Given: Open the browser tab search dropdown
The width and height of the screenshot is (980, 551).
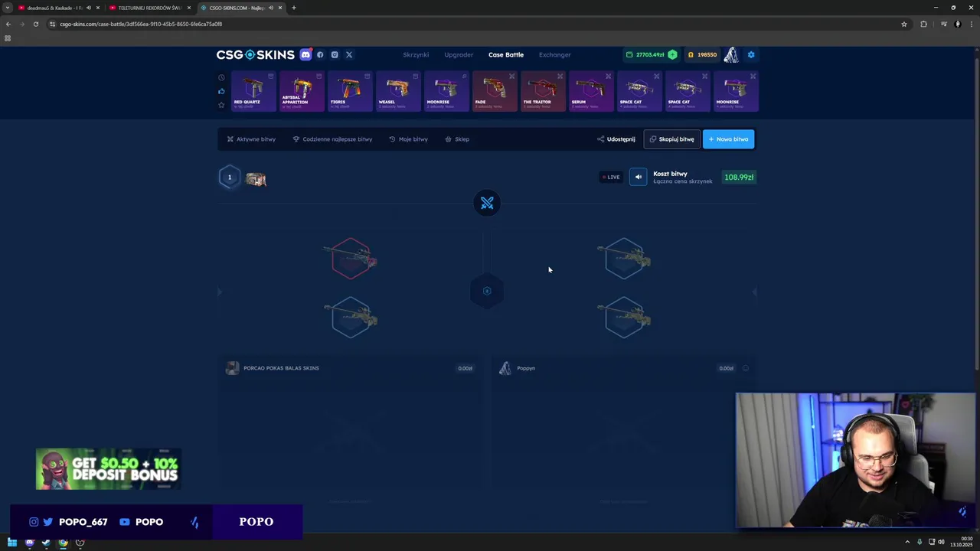Looking at the screenshot, I should coord(7,8).
